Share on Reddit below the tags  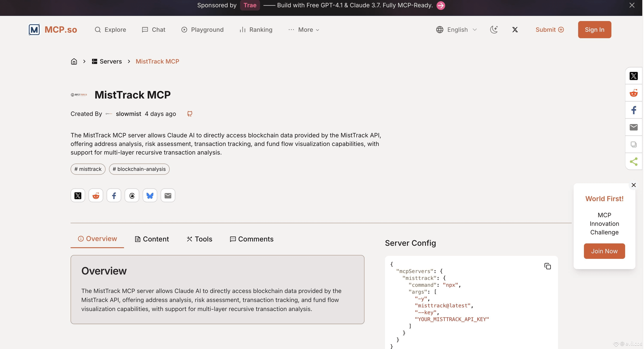(x=96, y=195)
